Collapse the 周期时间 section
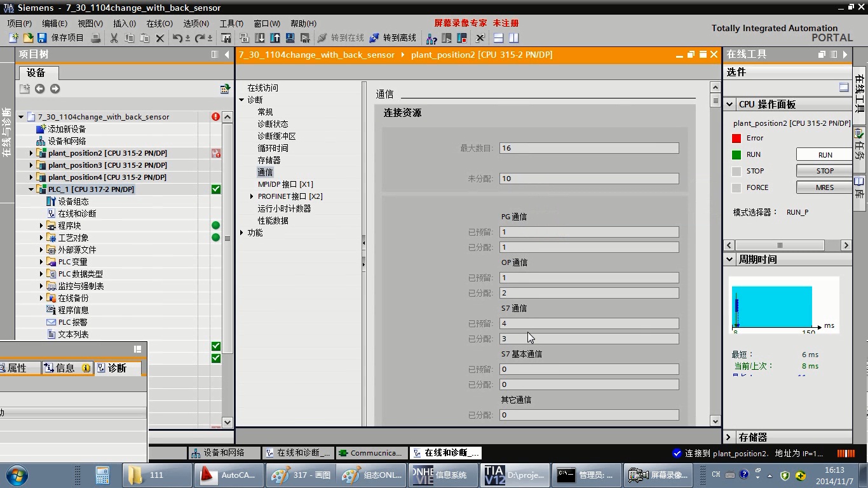868x488 pixels. click(x=730, y=259)
